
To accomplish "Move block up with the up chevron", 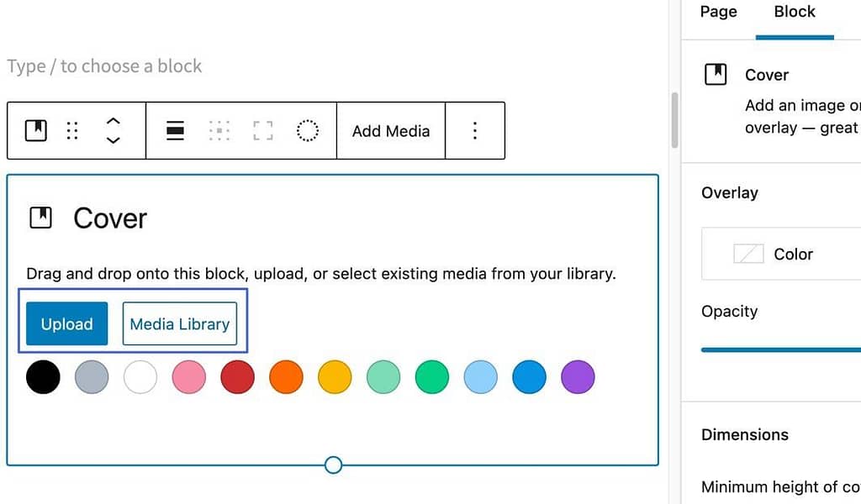I will click(113, 121).
